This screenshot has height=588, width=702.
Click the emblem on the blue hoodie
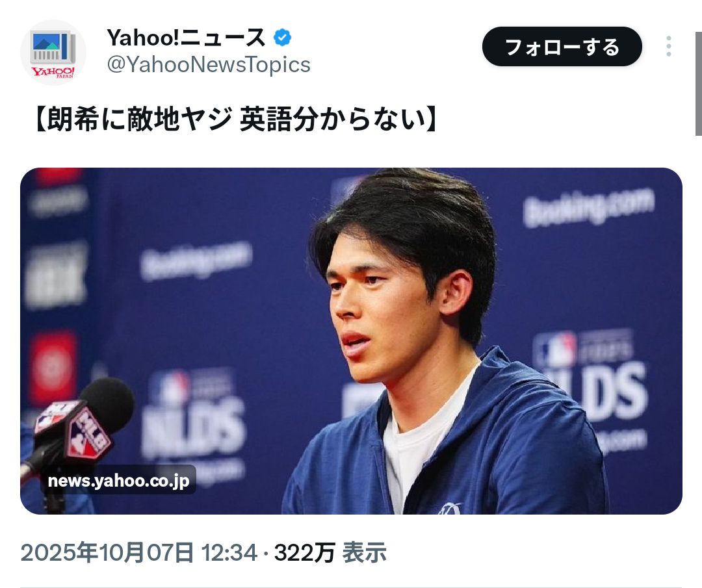449,509
